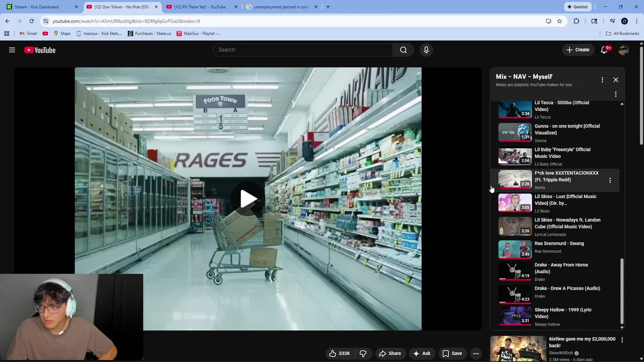Go to the YouTube home logo
The height and width of the screenshot is (362, 644).
40,50
